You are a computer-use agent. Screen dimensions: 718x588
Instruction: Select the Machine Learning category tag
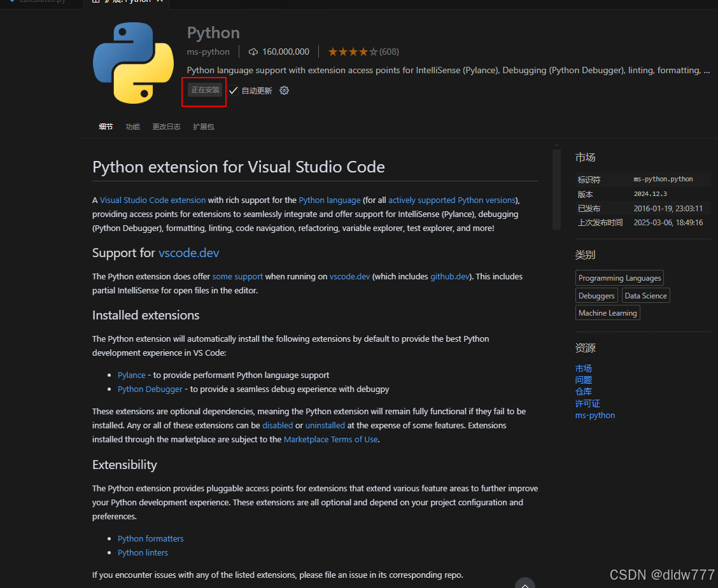(608, 313)
